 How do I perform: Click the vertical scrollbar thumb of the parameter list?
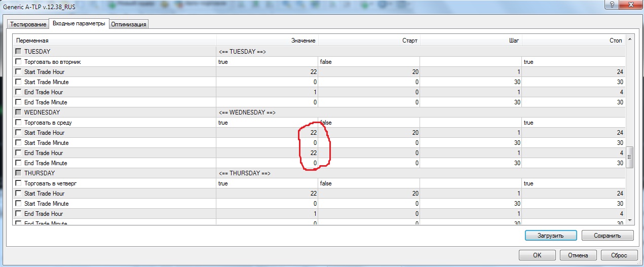(630, 157)
